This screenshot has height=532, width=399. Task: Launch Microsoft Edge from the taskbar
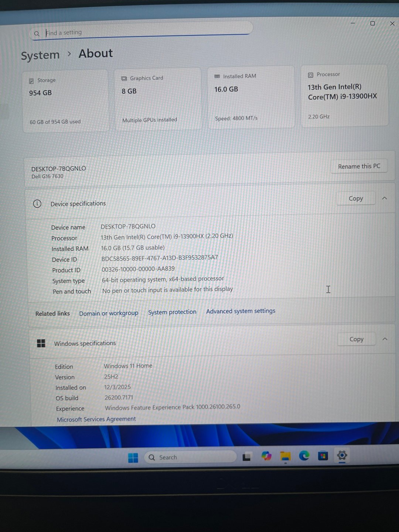pos(304,456)
